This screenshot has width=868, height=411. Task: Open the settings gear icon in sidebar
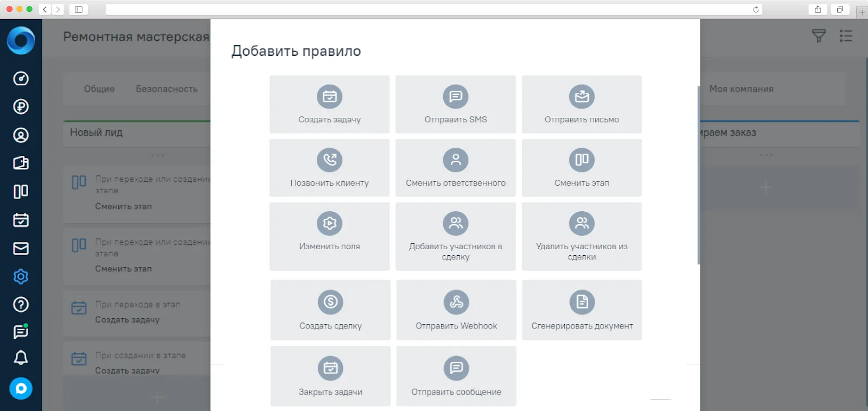[21, 276]
